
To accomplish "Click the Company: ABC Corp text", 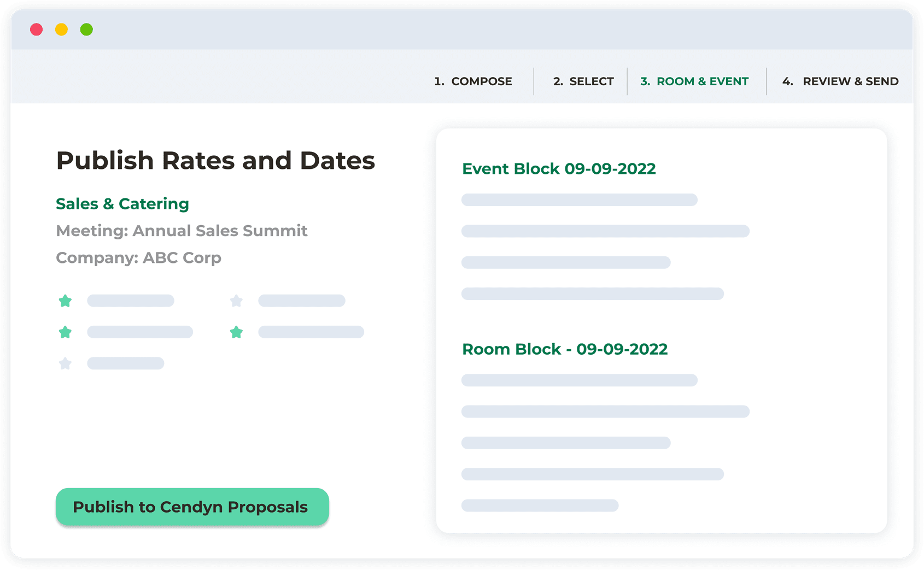I will click(138, 257).
